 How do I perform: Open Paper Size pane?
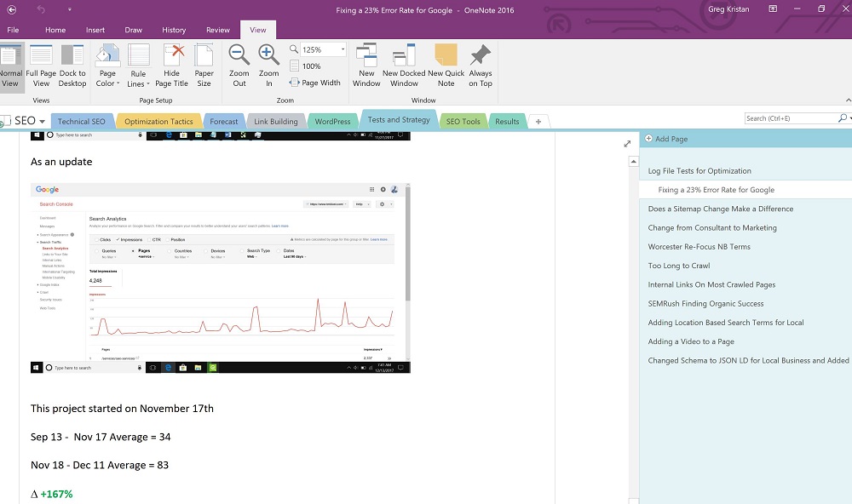(x=204, y=66)
